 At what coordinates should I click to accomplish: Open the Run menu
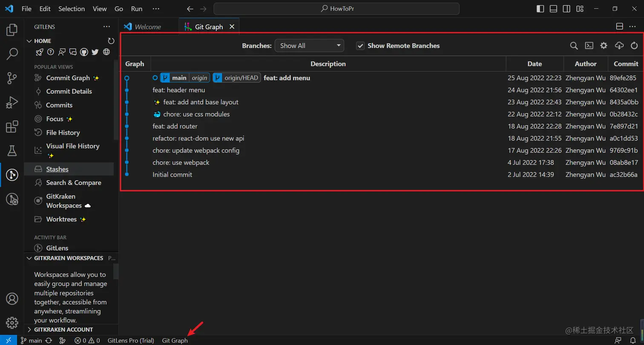click(137, 9)
